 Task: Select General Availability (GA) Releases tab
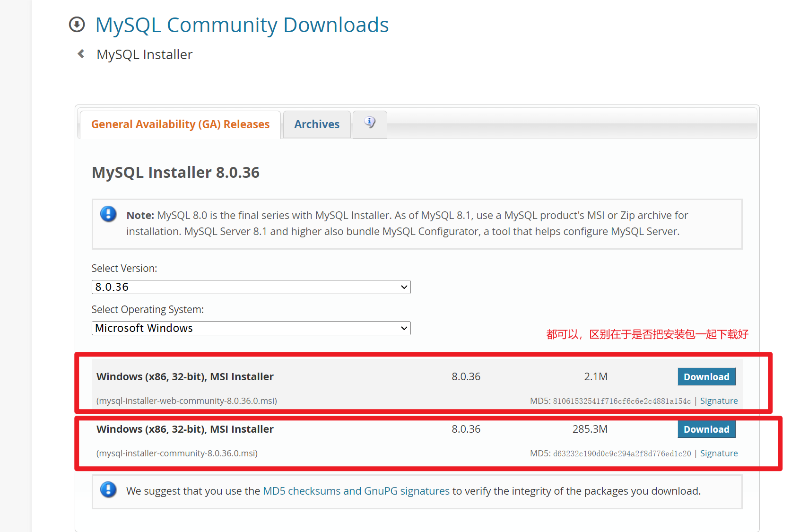180,124
